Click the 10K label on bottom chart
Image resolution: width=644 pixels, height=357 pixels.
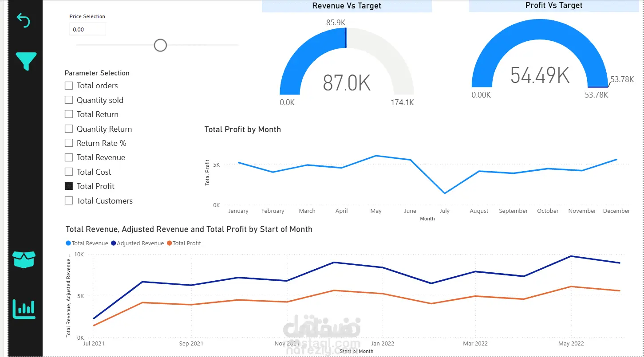pyautogui.click(x=79, y=255)
